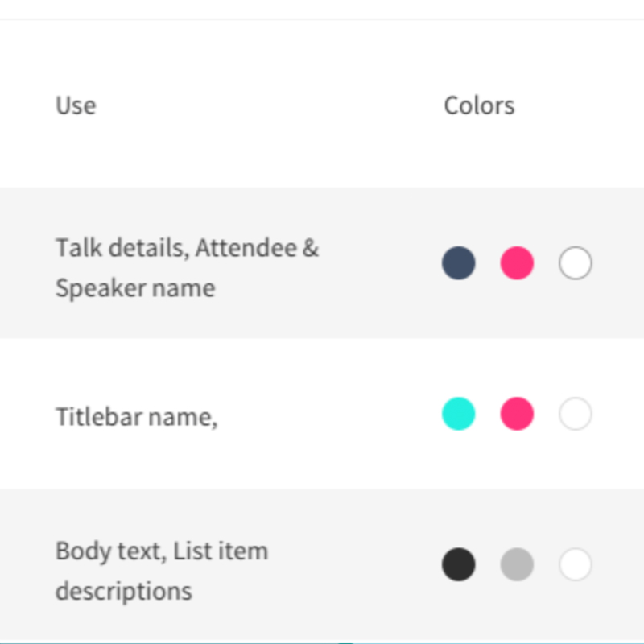Pick the light gray swatch for Body text
Screen dimensions: 644x644
click(x=517, y=564)
